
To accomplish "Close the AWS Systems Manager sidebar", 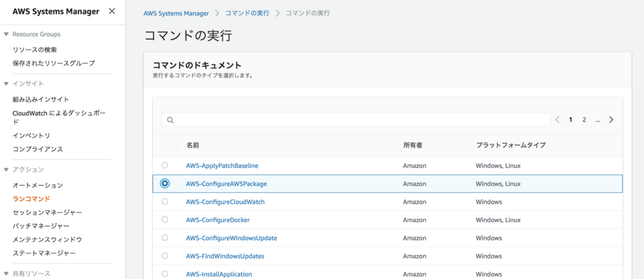I will [x=112, y=11].
